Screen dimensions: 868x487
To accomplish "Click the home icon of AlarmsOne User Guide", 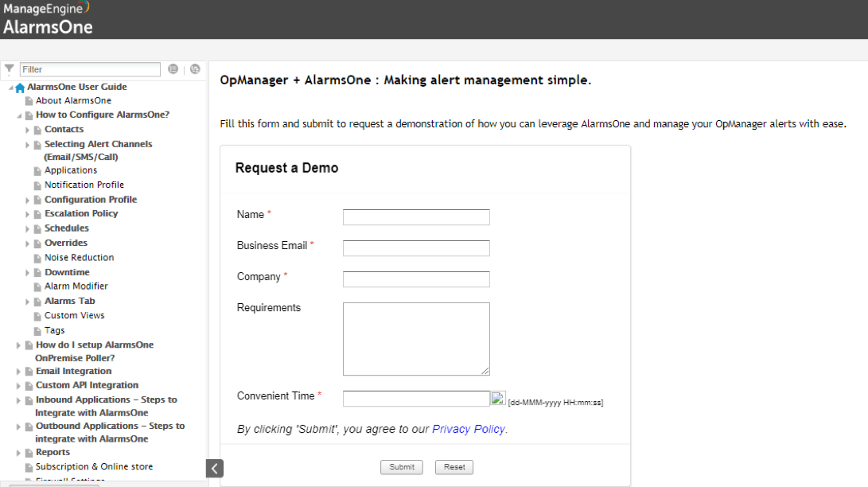I will coord(20,88).
